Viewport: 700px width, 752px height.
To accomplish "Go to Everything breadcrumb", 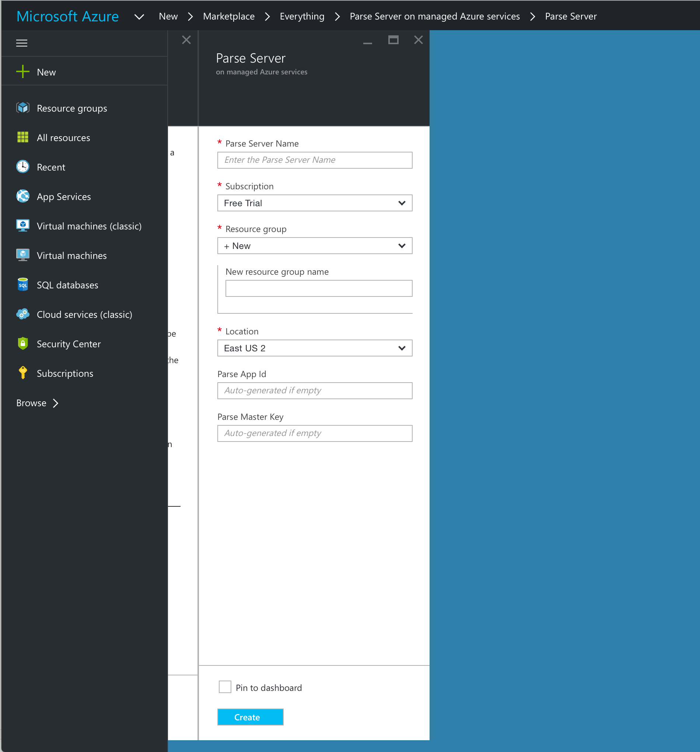I will [302, 16].
